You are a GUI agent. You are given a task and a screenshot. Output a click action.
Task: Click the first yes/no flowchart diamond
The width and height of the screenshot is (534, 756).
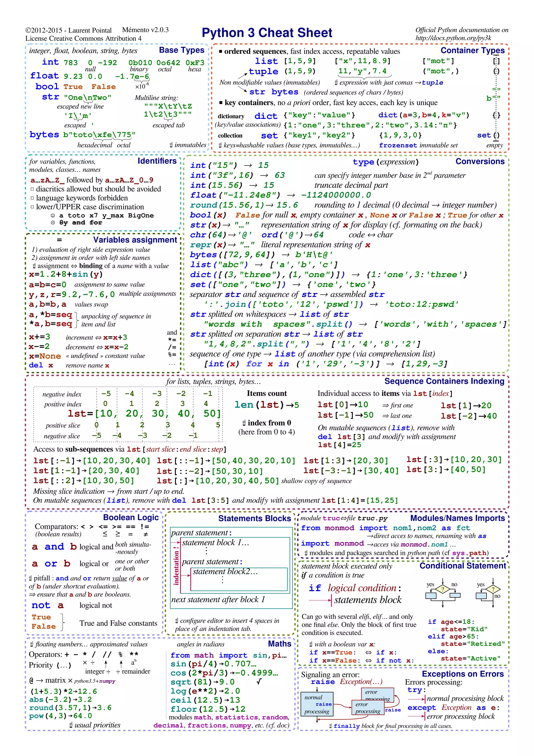tap(443, 589)
